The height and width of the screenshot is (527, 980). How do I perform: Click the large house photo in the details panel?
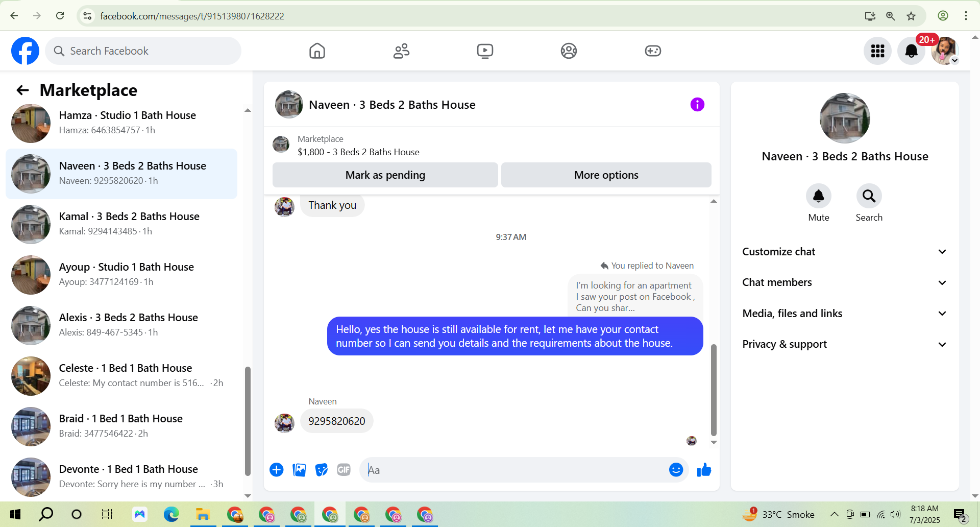coord(845,118)
